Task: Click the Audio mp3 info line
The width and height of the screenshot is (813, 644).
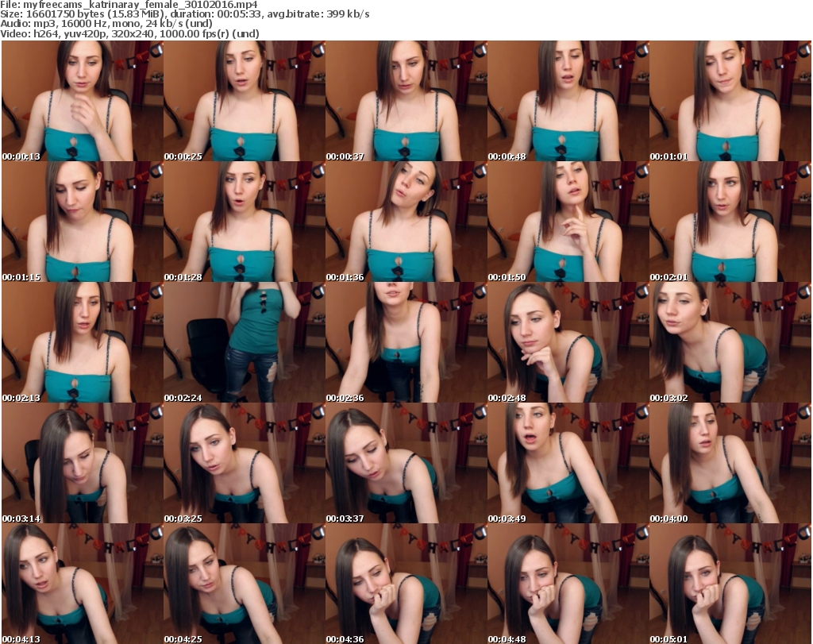Action: pyautogui.click(x=106, y=24)
